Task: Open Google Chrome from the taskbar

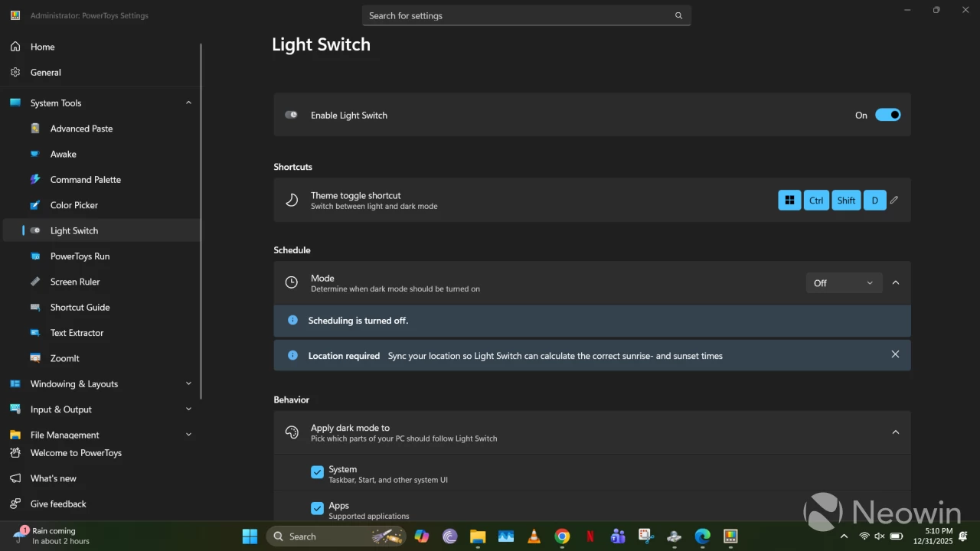Action: 563,536
